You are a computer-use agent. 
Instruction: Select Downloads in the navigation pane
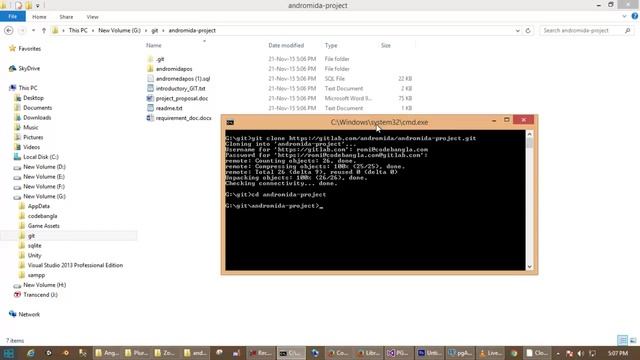tap(37, 118)
